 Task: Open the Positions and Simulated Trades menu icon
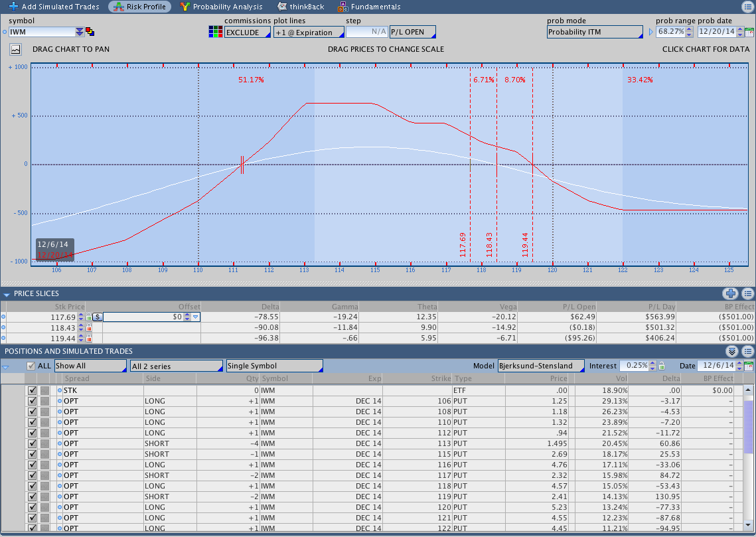(x=748, y=351)
